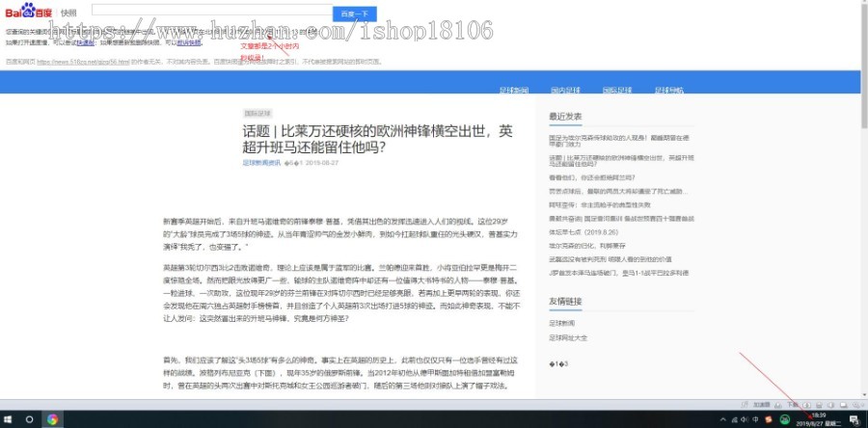Open Cortana search circle on taskbar
The image size is (868, 428).
(30, 419)
